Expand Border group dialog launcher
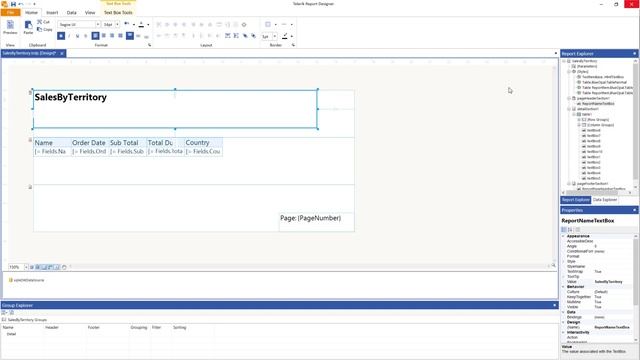Screen dimensions: 640x360 293,45
